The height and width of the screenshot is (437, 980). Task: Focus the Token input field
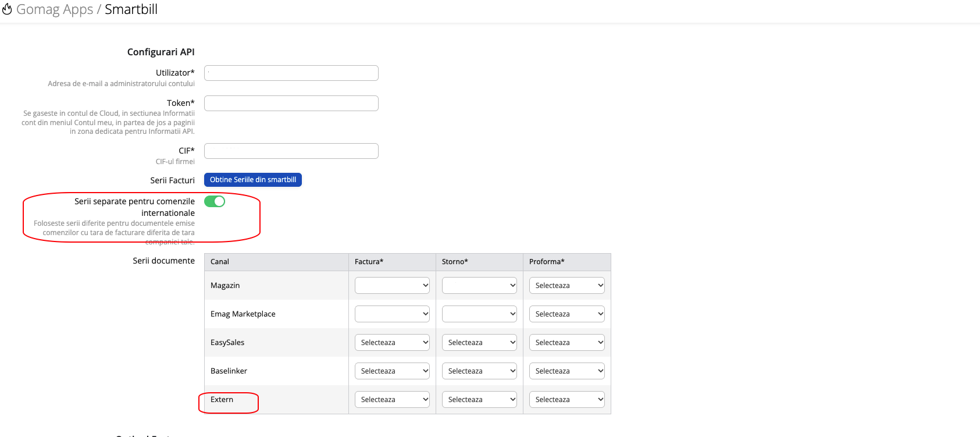point(291,103)
